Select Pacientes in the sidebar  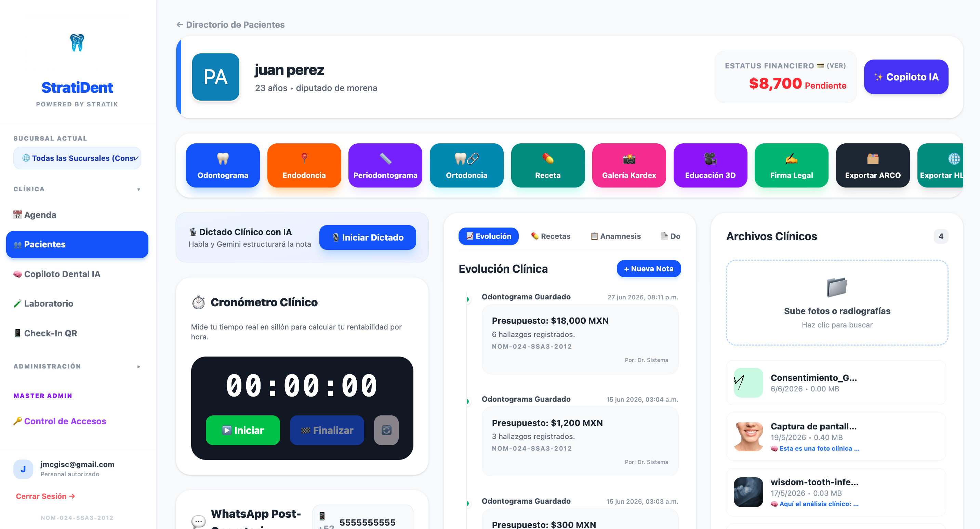pyautogui.click(x=77, y=244)
